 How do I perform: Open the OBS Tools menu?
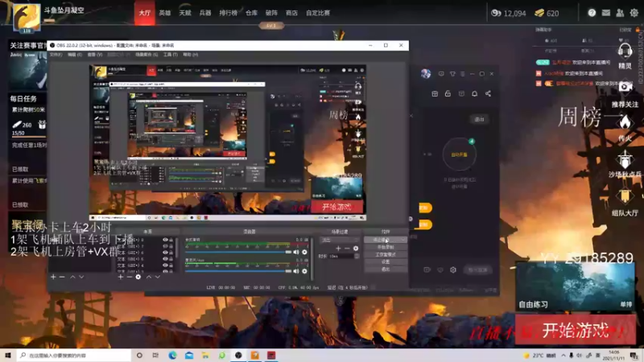coord(171,55)
